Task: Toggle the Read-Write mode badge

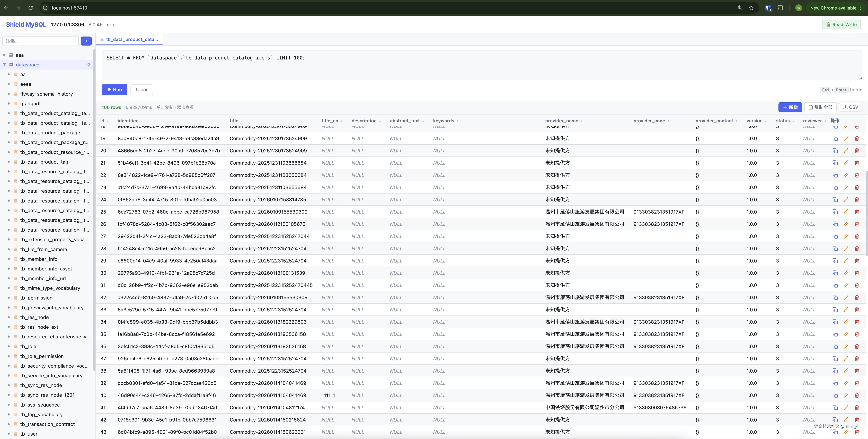Action: point(841,25)
